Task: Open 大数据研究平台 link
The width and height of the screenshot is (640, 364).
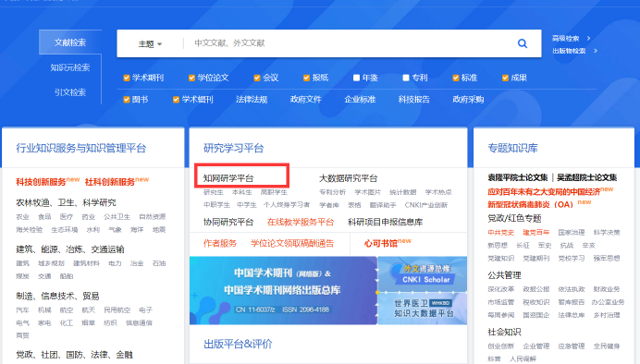Action: (348, 178)
